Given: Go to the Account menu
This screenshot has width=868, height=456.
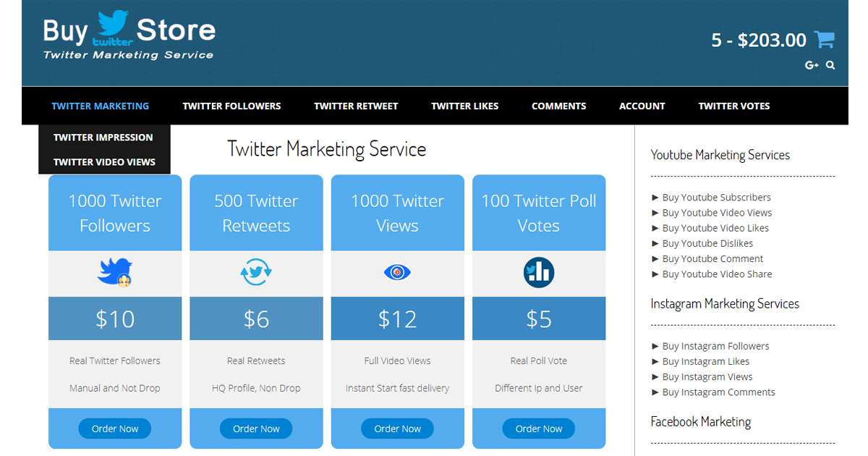Looking at the screenshot, I should pyautogui.click(x=642, y=106).
